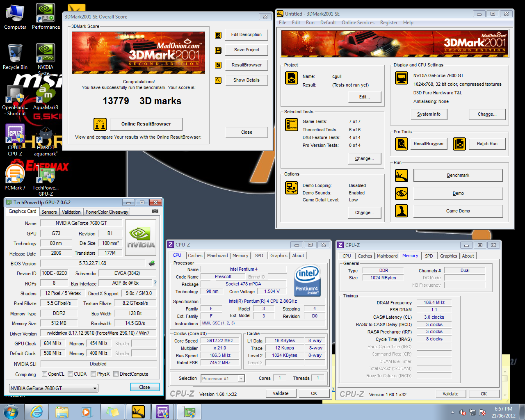Click the GPU-Z BIOS Version field
525x420 pixels.
[93, 263]
